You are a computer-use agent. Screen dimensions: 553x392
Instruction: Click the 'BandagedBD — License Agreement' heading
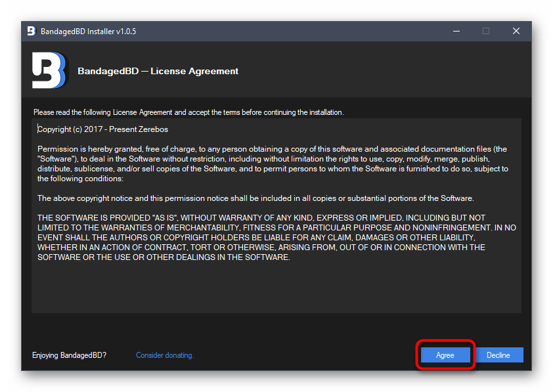coord(158,71)
